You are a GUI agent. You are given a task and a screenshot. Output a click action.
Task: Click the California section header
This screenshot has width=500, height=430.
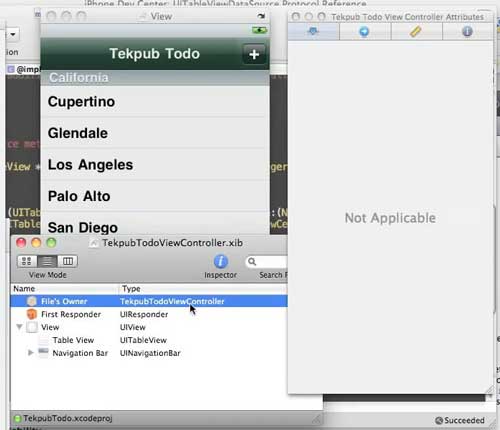[x=155, y=78]
